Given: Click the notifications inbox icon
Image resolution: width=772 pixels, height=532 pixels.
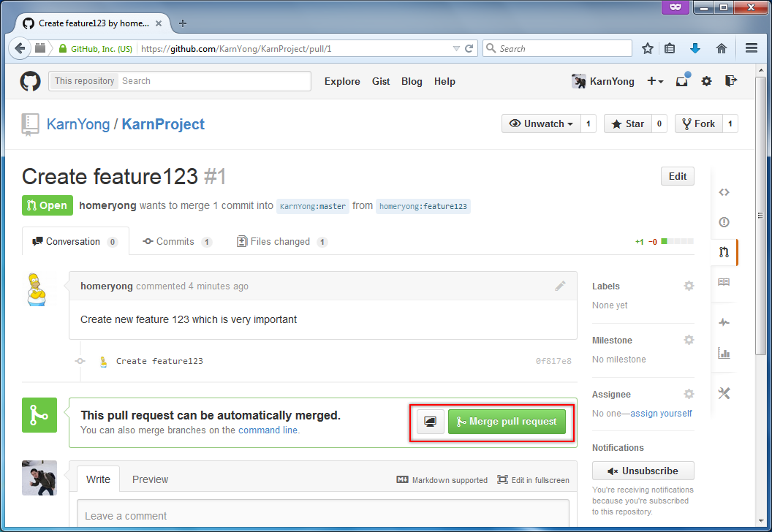Looking at the screenshot, I should click(x=682, y=81).
